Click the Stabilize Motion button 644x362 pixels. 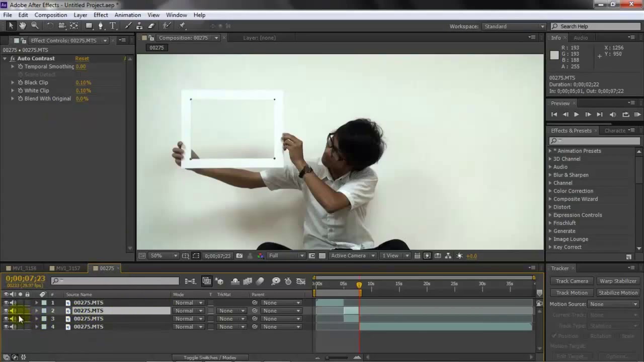[618, 293]
